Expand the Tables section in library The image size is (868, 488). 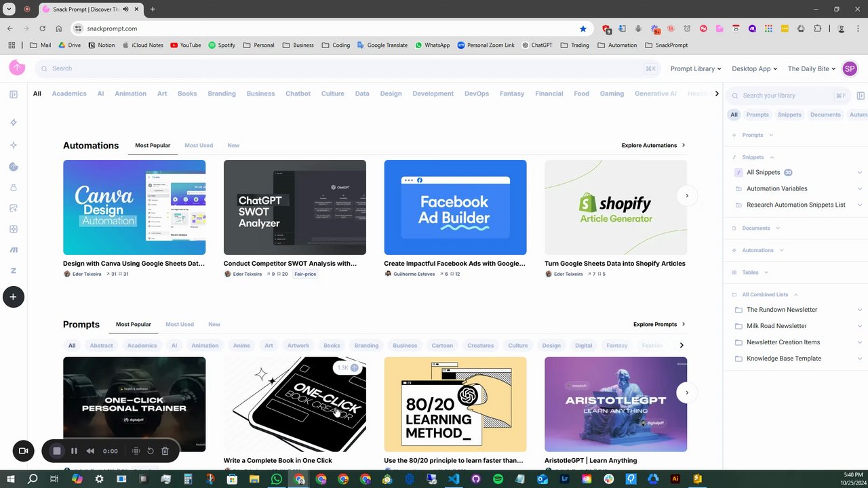click(x=766, y=272)
